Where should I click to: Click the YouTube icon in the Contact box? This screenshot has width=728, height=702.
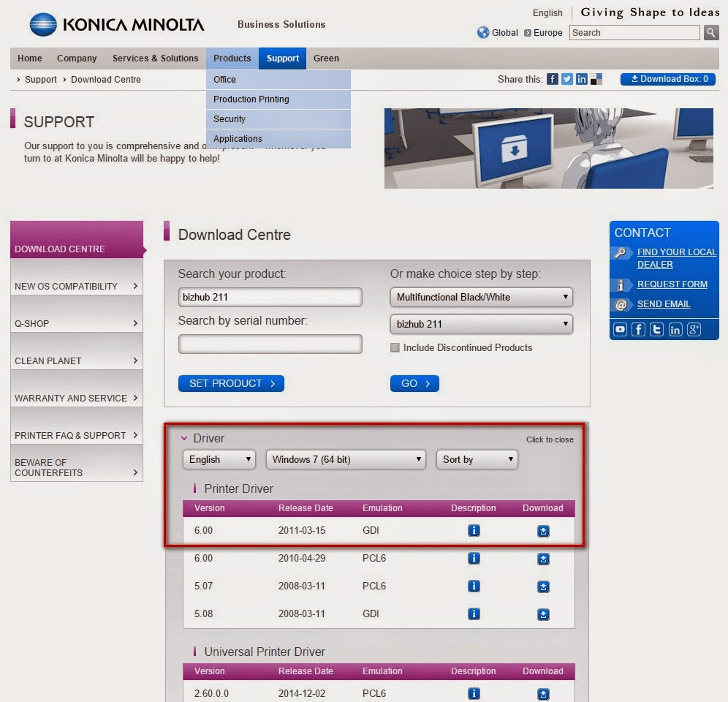tap(619, 329)
